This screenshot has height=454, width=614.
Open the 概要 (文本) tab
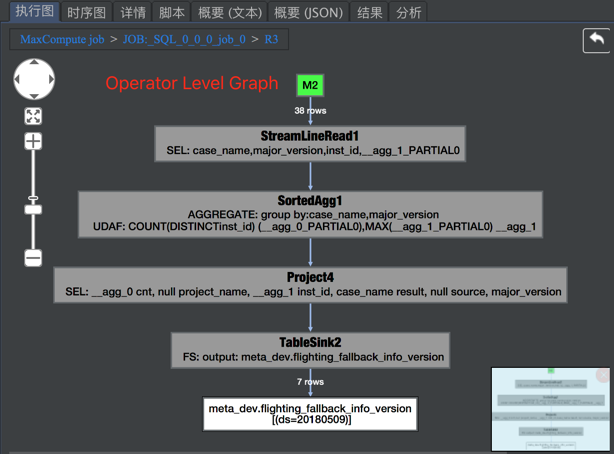pos(229,13)
